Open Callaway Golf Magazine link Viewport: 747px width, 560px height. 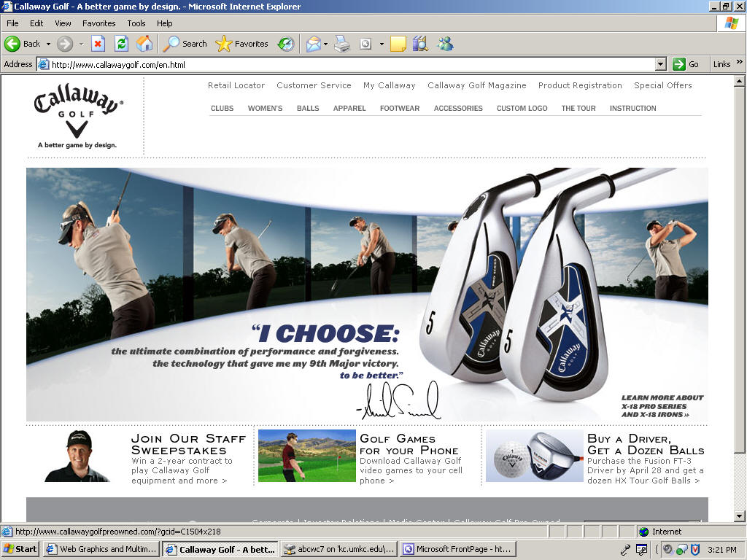(477, 85)
